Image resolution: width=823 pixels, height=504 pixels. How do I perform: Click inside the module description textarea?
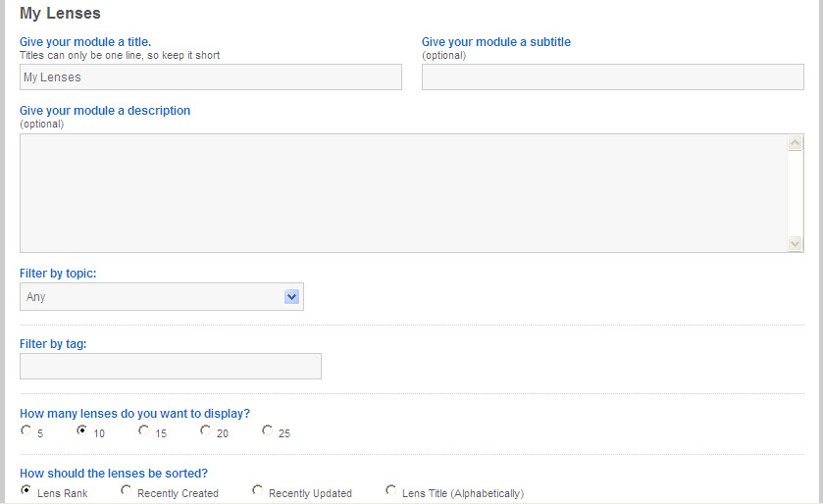tap(403, 193)
